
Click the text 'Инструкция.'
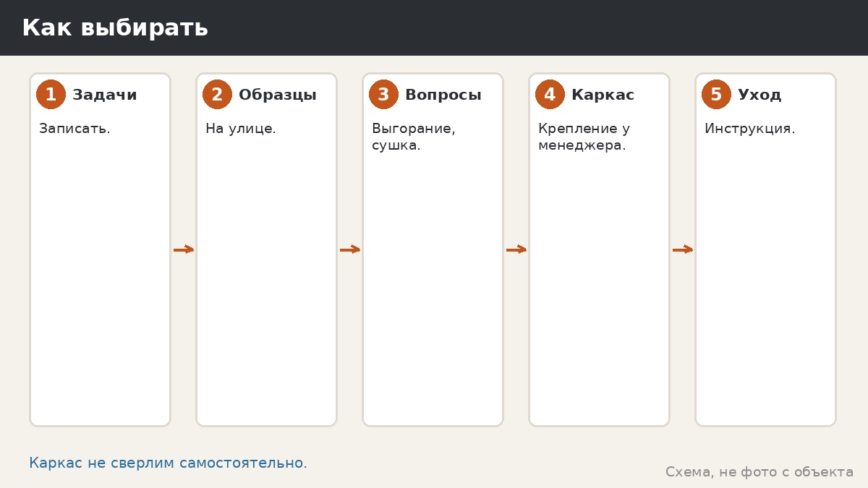click(750, 129)
